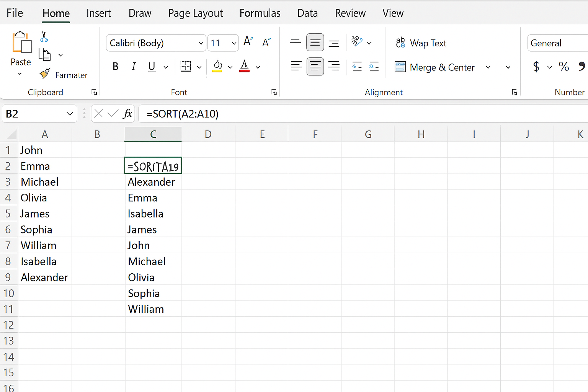
Task: Click the Paste clipboard icon
Action: tap(21, 42)
